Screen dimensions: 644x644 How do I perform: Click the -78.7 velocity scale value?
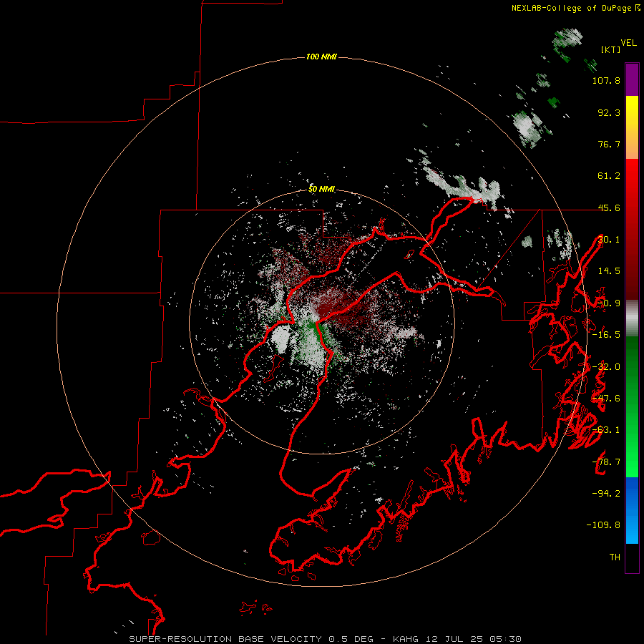[x=606, y=462]
